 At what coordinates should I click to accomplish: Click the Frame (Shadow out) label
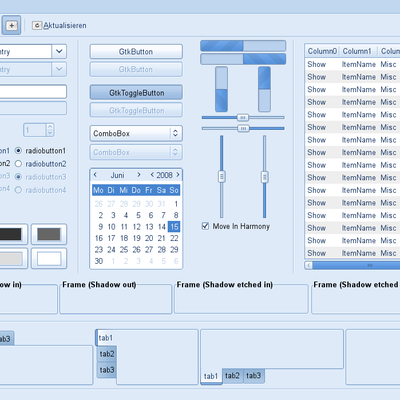point(99,285)
